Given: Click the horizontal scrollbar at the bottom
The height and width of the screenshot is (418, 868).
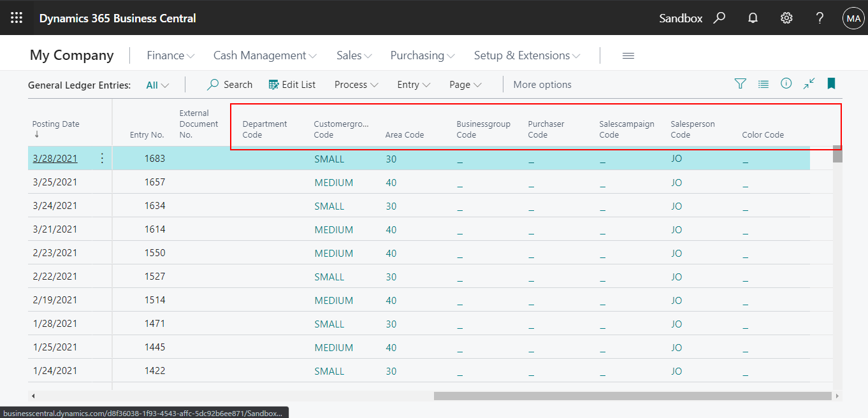Looking at the screenshot, I should tap(631, 396).
